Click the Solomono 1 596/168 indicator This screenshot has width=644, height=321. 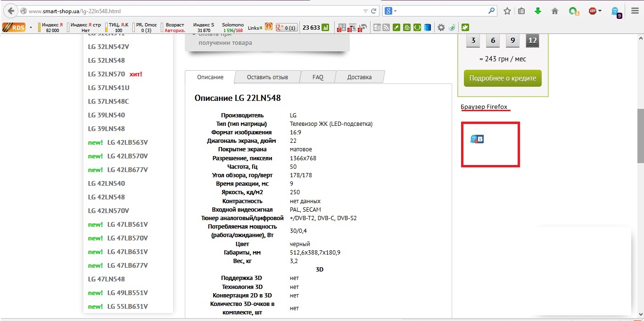click(x=233, y=28)
